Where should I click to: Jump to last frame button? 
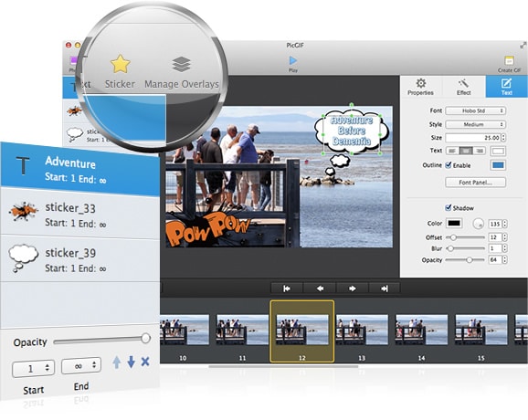coord(385,289)
